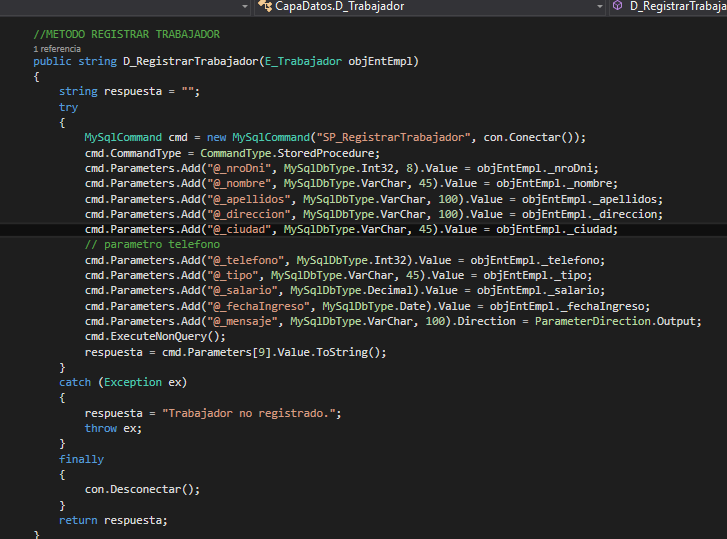Click the "@_mensaje" parameter string
727x539 pixels.
(242, 321)
